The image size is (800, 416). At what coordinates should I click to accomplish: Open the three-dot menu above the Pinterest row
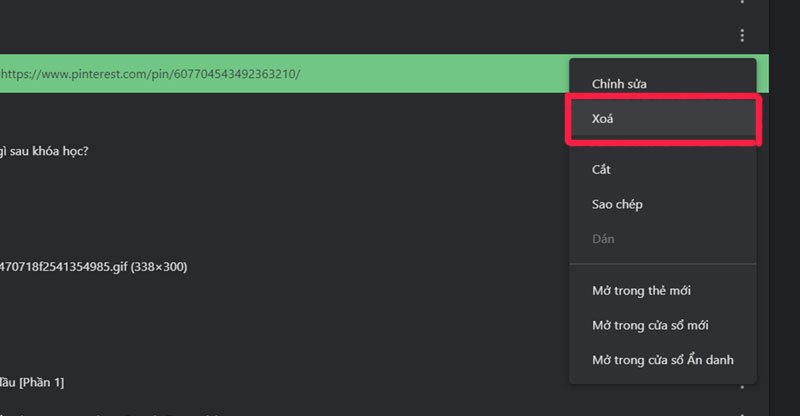coord(742,36)
